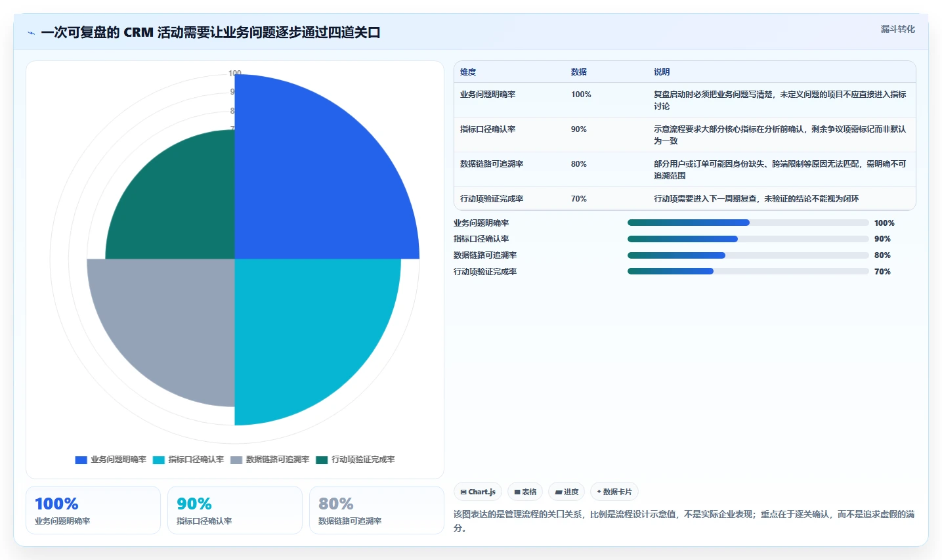
Task: Click the footnote starting 该图表达的是管理流程
Action: coord(684,521)
